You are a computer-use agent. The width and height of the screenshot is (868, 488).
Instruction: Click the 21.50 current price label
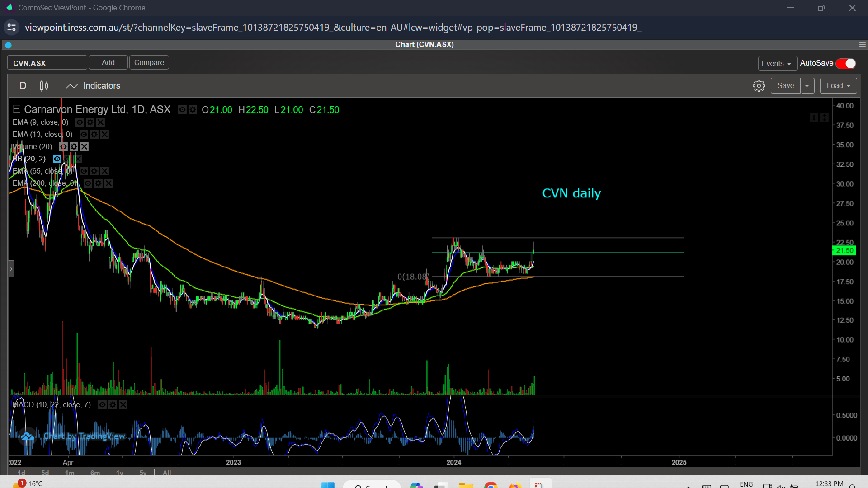[x=844, y=250]
